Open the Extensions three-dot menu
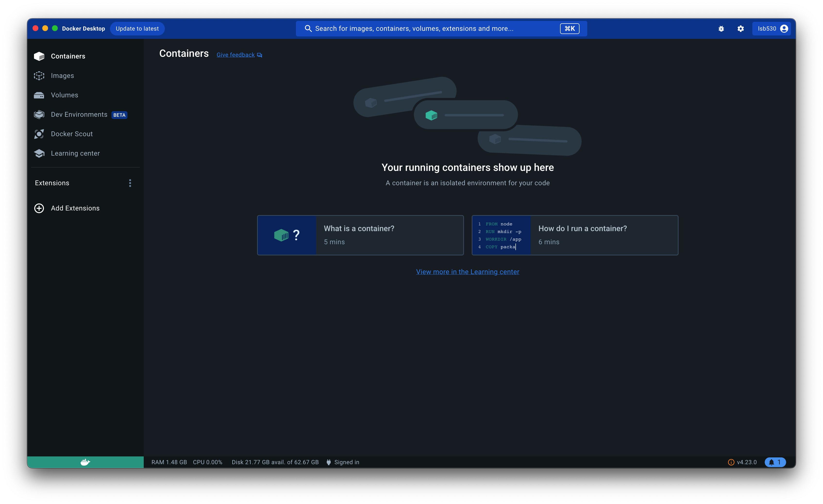Image resolution: width=823 pixels, height=504 pixels. click(130, 183)
